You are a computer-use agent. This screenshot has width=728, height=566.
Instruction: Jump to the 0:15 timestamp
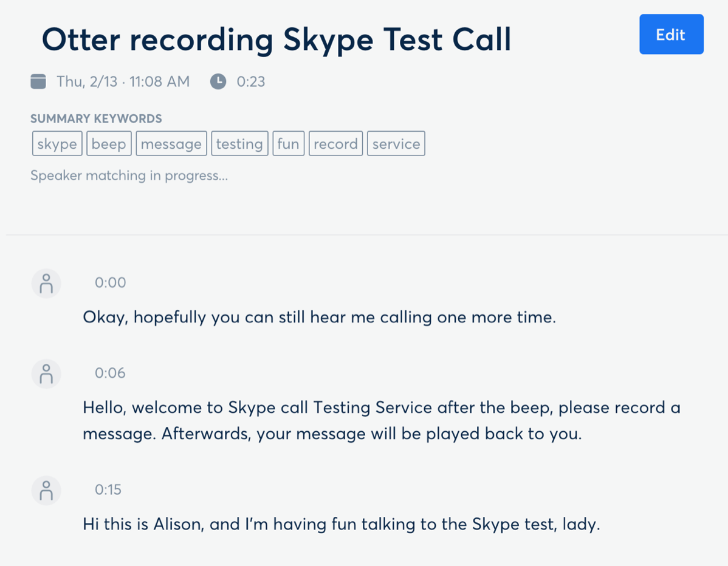[108, 489]
